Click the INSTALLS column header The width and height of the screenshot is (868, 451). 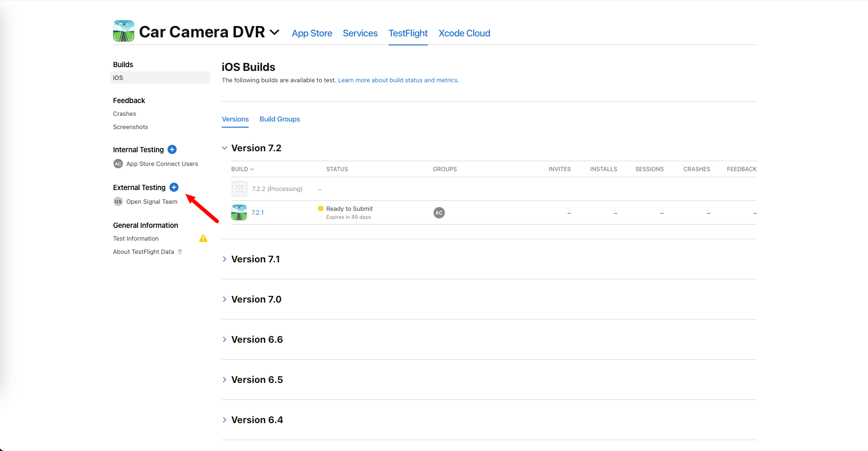pos(604,169)
